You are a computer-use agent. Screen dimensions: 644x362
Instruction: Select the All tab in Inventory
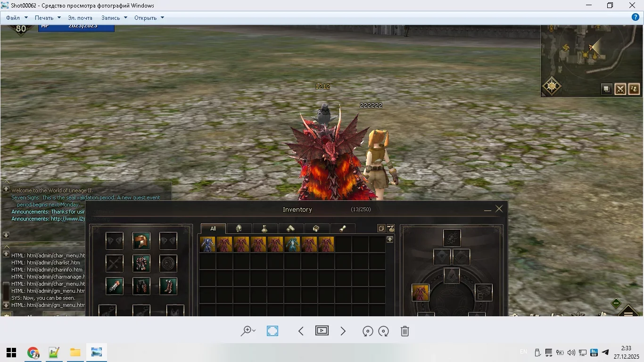pos(213,229)
